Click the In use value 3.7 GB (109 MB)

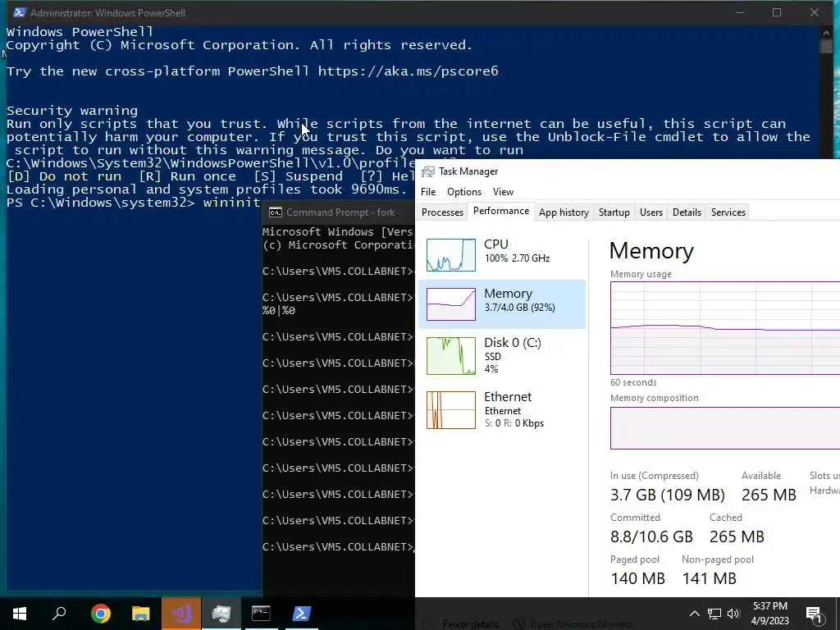pos(668,495)
